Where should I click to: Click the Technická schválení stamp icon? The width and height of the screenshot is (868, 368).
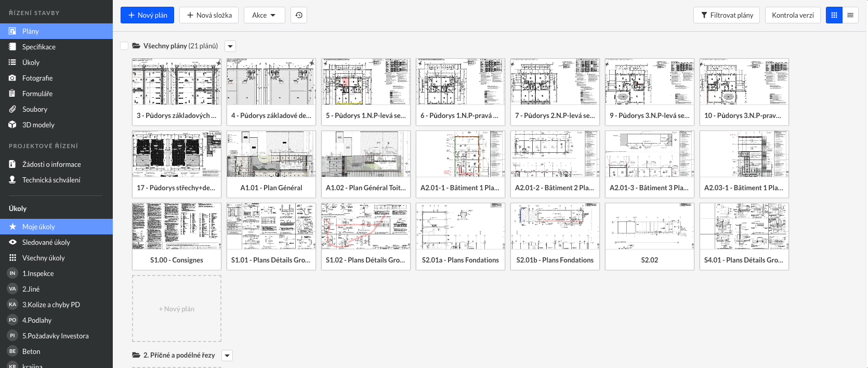pos(12,180)
